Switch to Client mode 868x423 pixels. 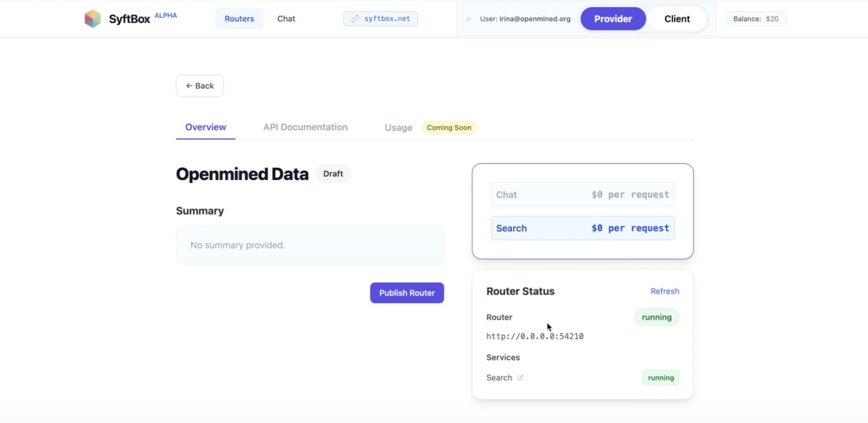677,19
